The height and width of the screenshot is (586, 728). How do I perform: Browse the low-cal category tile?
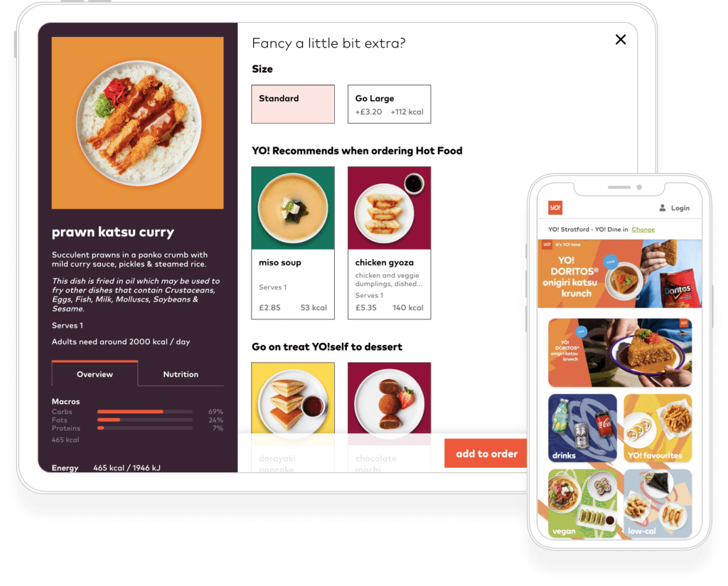(x=658, y=504)
